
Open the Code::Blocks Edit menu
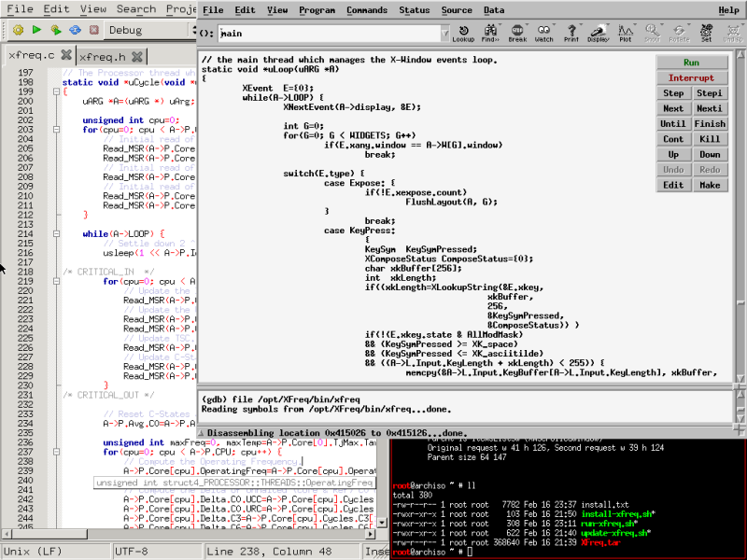pyautogui.click(x=56, y=9)
